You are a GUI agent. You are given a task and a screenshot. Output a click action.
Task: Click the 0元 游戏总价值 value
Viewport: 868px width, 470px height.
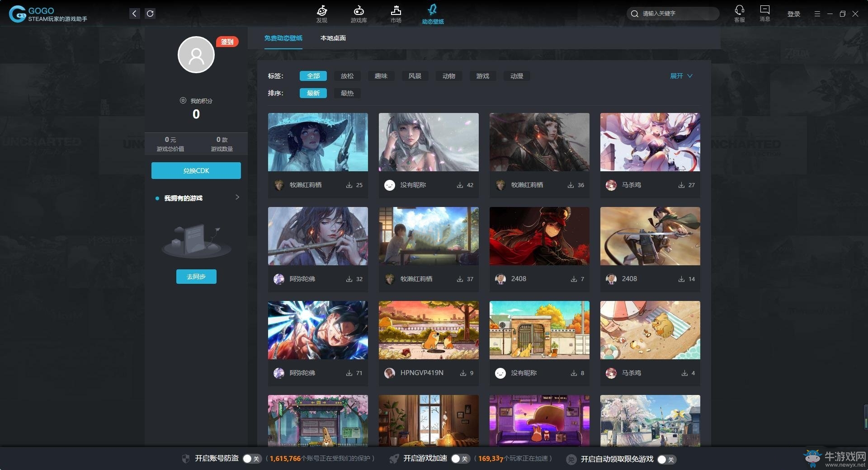[x=170, y=140]
